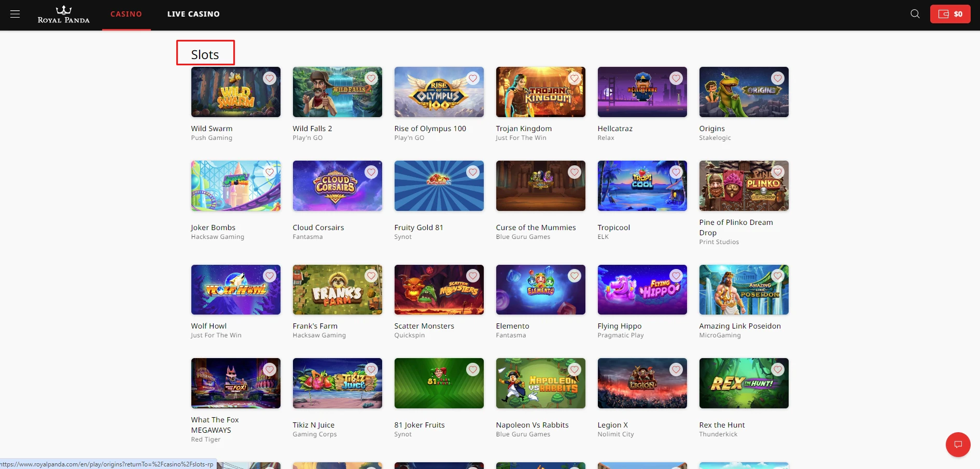Click What The Fox MEGAWAYS title
The width and height of the screenshot is (980, 469).
coord(215,425)
